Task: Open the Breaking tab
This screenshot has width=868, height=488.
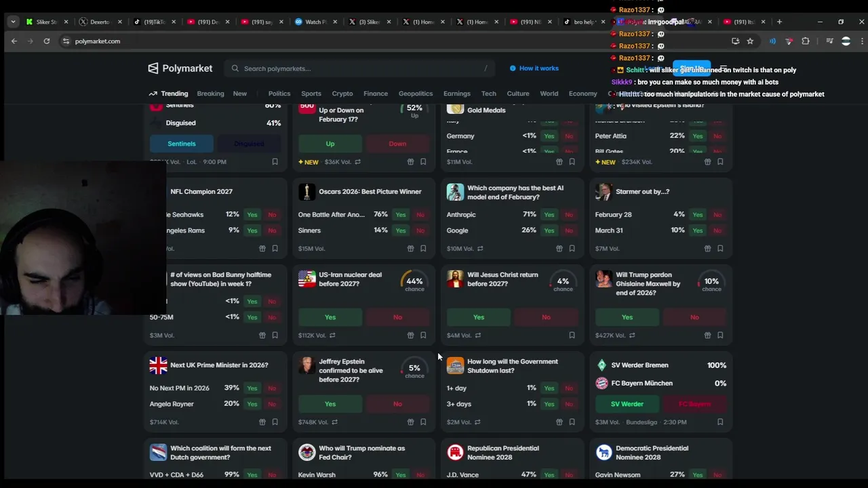Action: coord(210,94)
